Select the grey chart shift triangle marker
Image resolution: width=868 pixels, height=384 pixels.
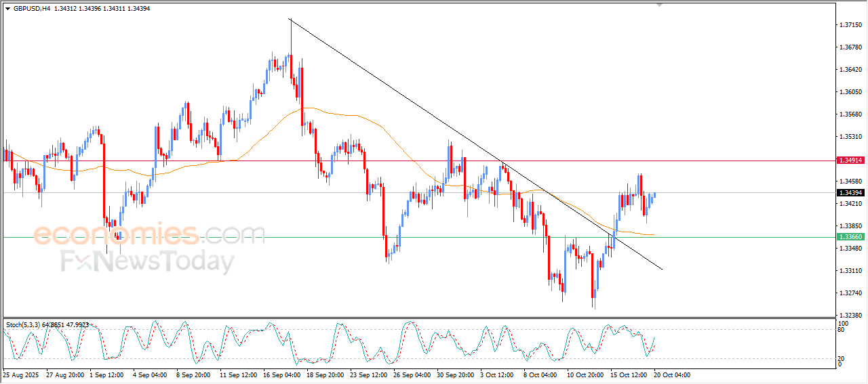658,5
